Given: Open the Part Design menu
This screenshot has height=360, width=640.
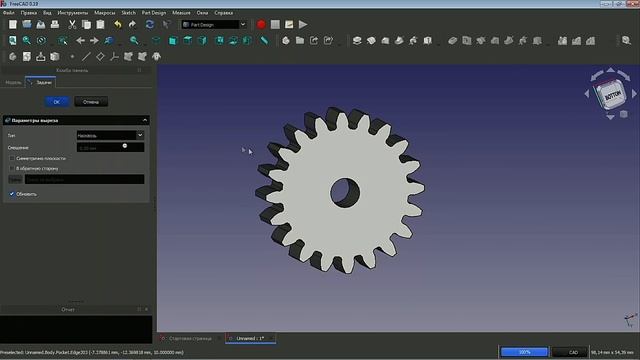Looking at the screenshot, I should tap(154, 13).
